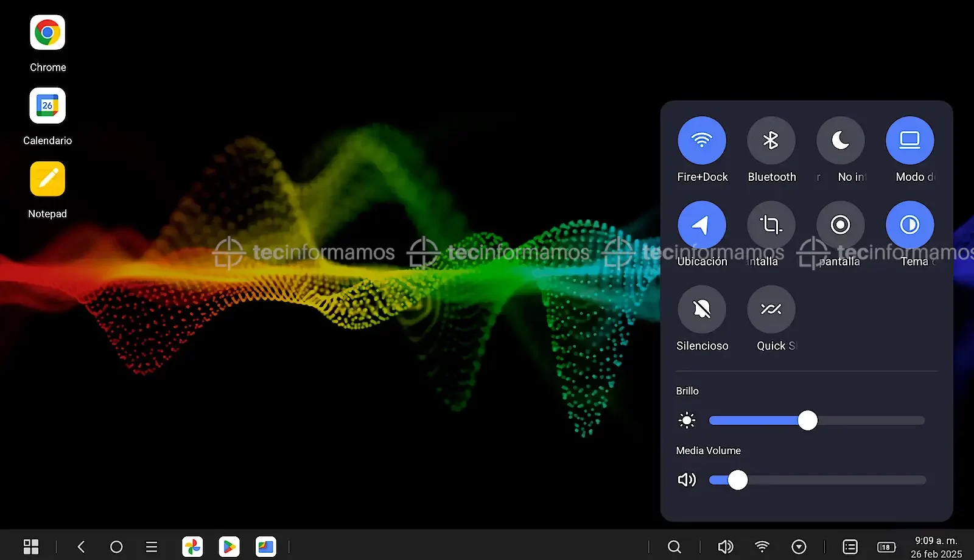Enable the Bluetooth quick setting
The width and height of the screenshot is (974, 560).
[x=771, y=141]
